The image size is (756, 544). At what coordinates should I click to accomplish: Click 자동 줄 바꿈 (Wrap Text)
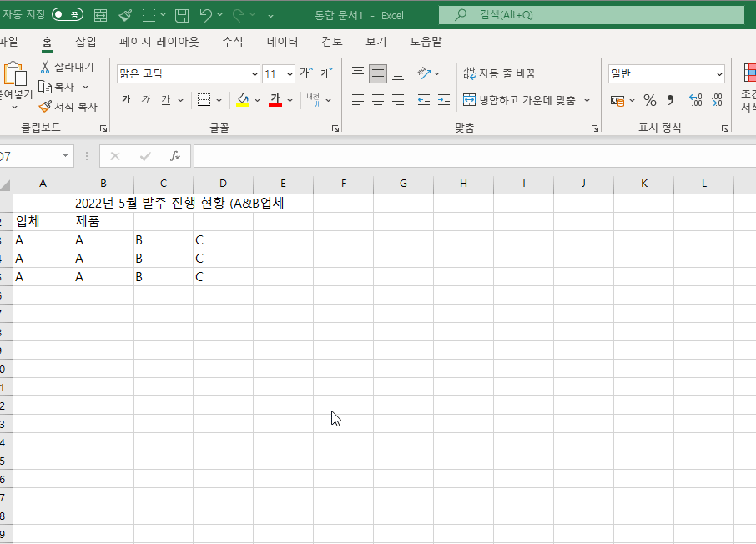(499, 73)
